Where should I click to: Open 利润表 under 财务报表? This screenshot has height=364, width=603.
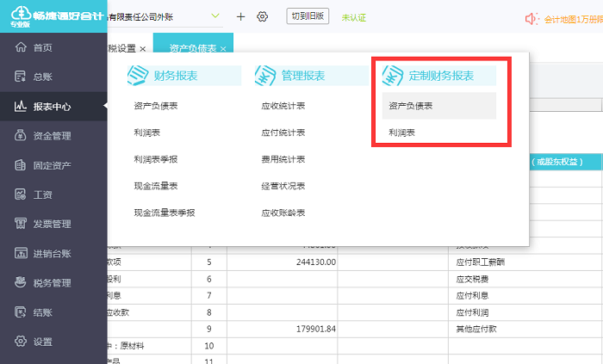pyautogui.click(x=147, y=133)
